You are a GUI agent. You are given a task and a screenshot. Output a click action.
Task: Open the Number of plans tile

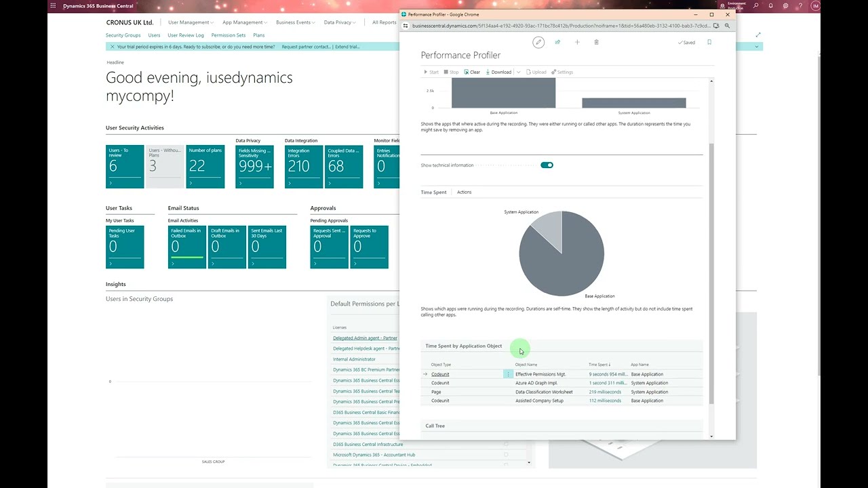[x=205, y=167]
